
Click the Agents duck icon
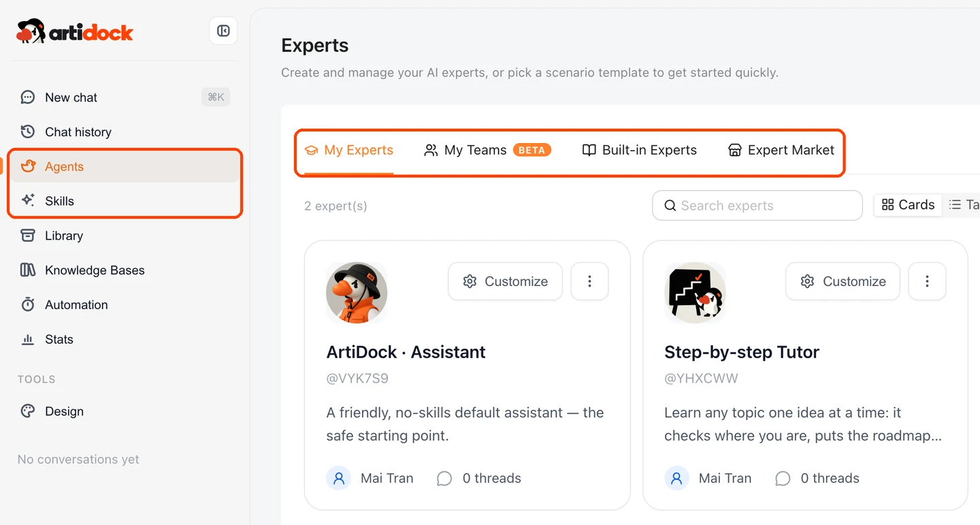click(x=28, y=166)
